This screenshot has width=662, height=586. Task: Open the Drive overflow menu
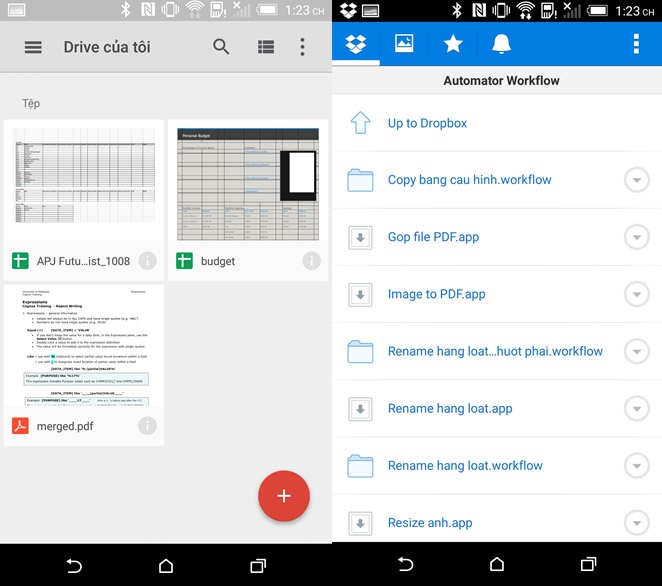(x=302, y=47)
